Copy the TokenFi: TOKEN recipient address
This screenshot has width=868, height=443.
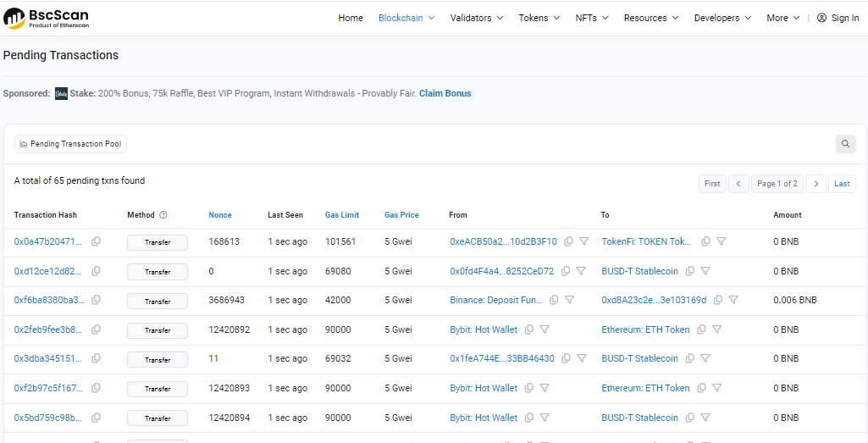705,241
